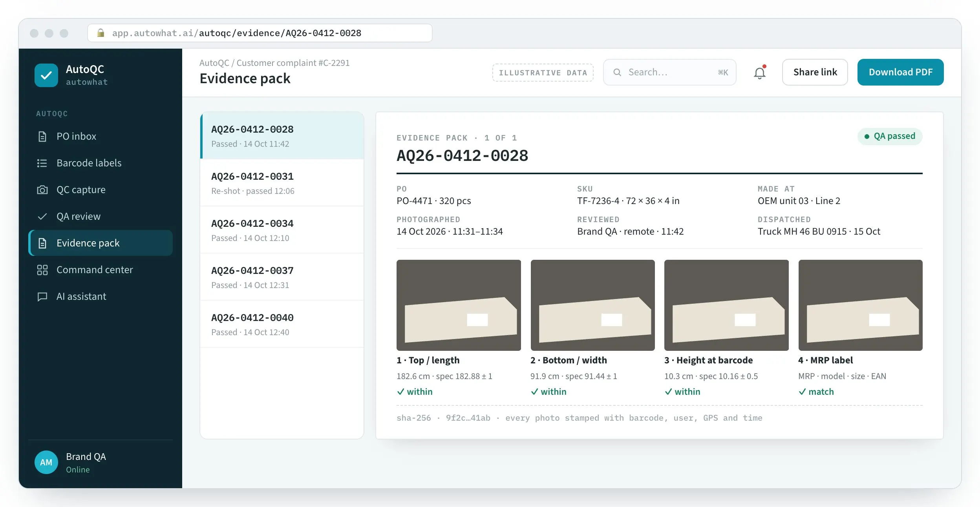Click the lock icon in address bar
980x507 pixels.
tap(101, 33)
